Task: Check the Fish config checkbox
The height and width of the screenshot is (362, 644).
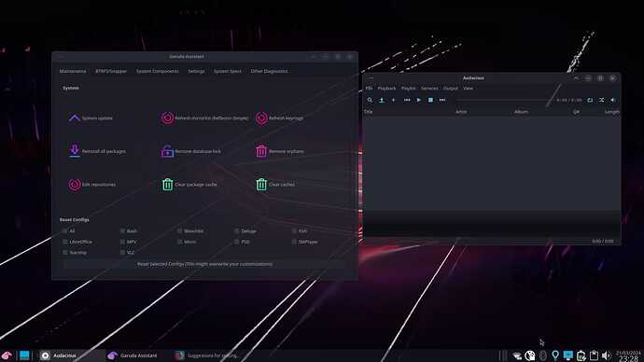Action: 294,231
